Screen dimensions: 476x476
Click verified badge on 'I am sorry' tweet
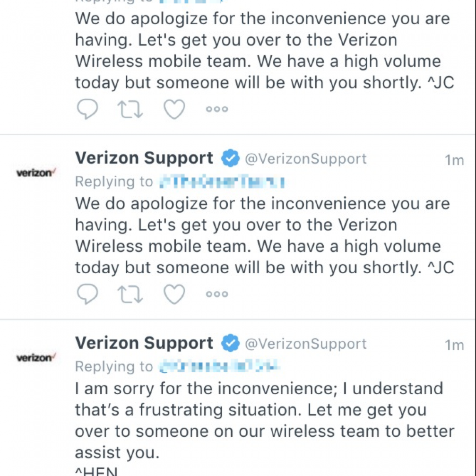pos(230,344)
